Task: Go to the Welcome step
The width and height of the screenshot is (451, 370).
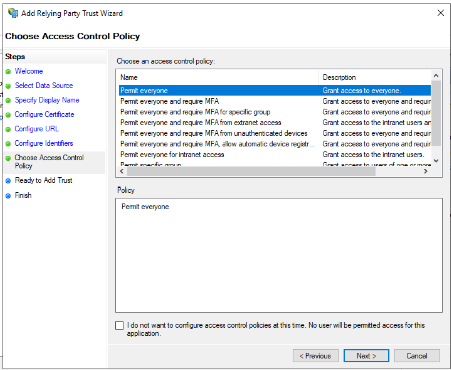Action: pyautogui.click(x=29, y=71)
